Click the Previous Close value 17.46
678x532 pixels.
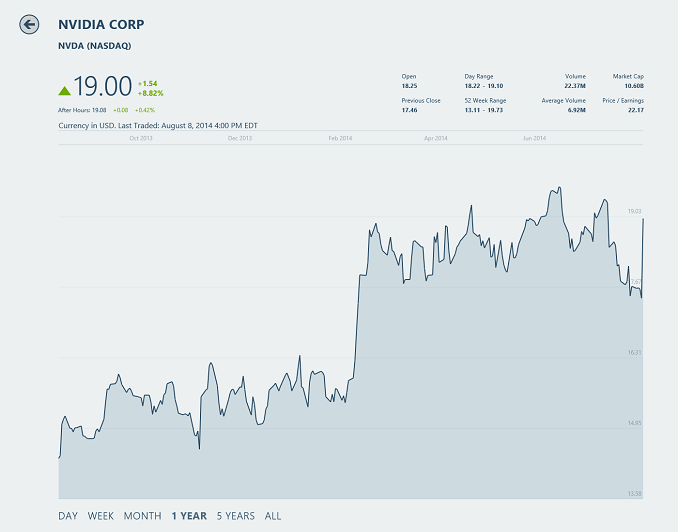(409, 110)
